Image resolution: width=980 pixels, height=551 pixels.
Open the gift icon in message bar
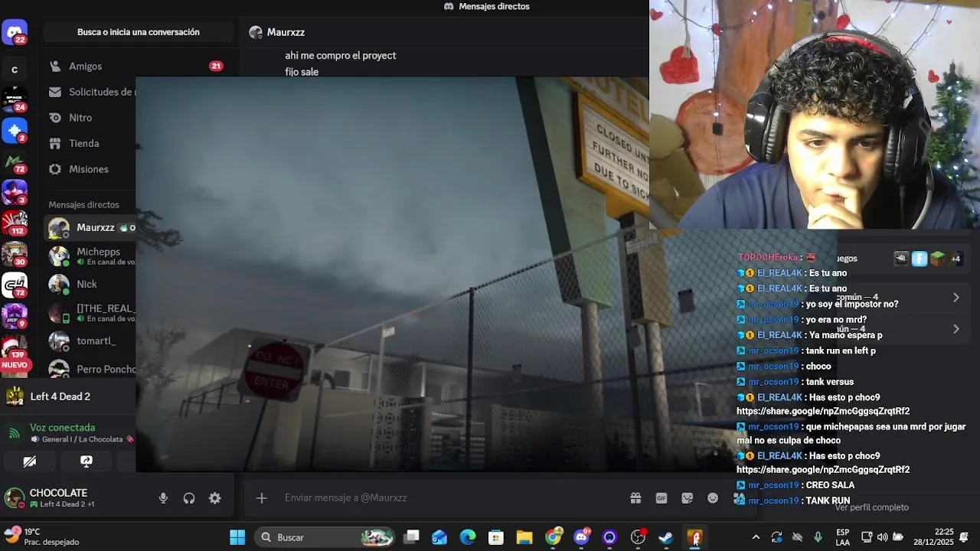pyautogui.click(x=635, y=498)
